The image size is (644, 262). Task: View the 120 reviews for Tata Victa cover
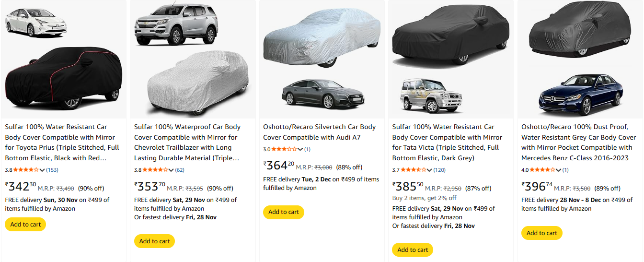pyautogui.click(x=439, y=170)
